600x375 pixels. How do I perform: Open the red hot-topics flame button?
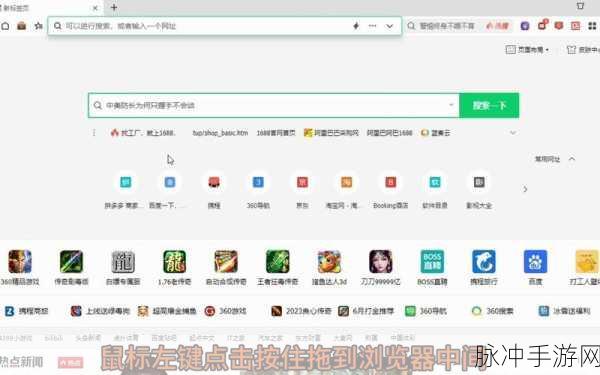click(x=497, y=26)
